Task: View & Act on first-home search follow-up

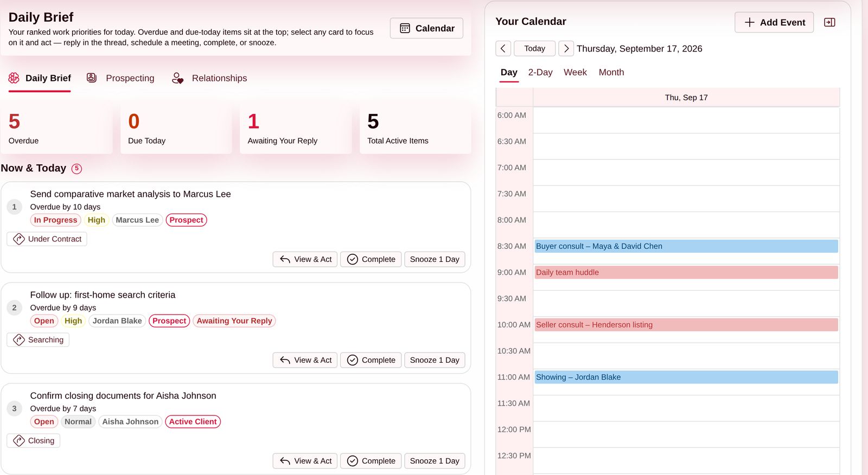Action: pos(305,360)
